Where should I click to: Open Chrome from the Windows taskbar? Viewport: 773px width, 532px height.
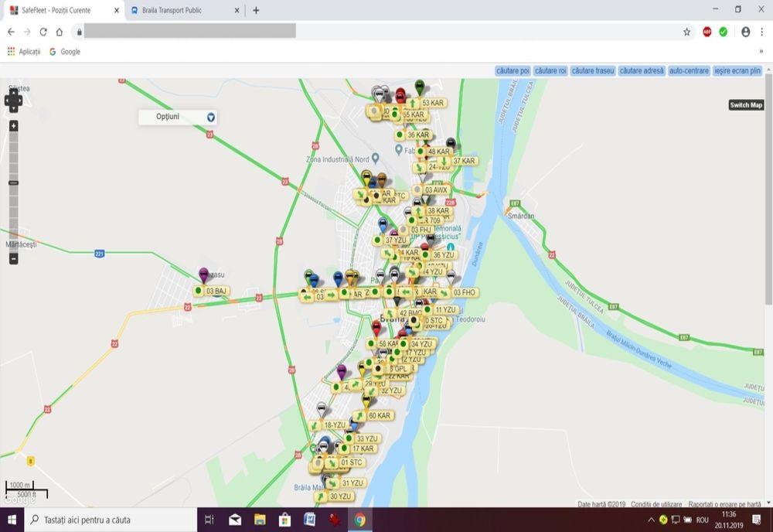360,520
